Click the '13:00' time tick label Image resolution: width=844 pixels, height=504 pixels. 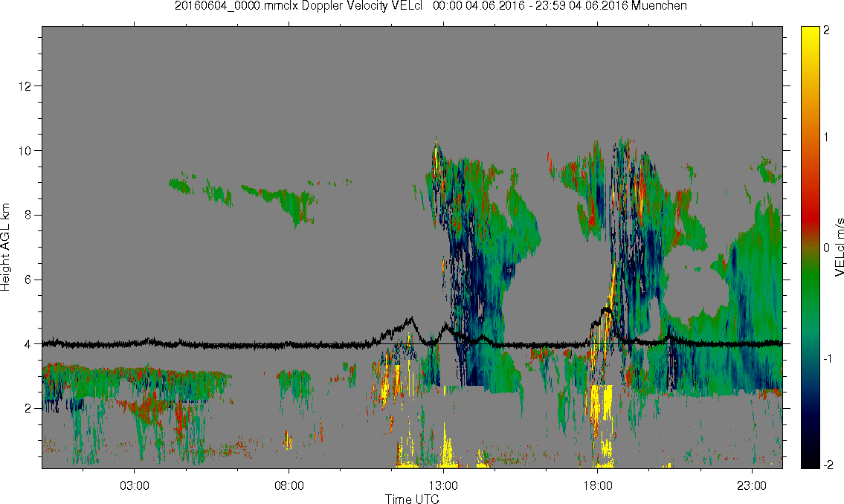point(443,485)
